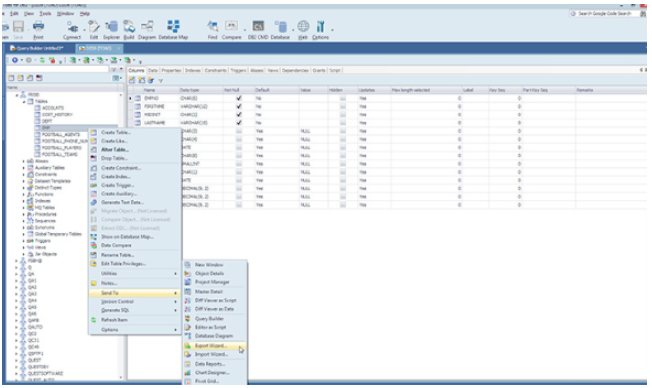The image size is (652, 388).
Task: Click the Print toolbar icon
Action: pos(38,27)
